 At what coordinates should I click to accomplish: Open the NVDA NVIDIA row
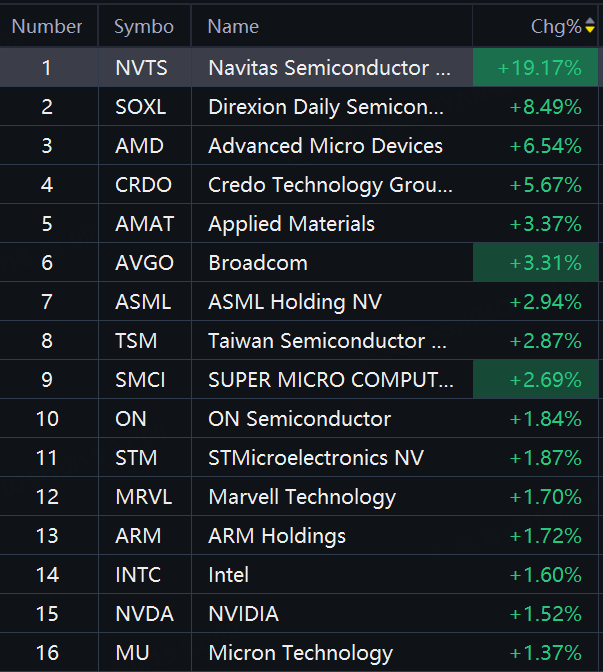point(299,613)
